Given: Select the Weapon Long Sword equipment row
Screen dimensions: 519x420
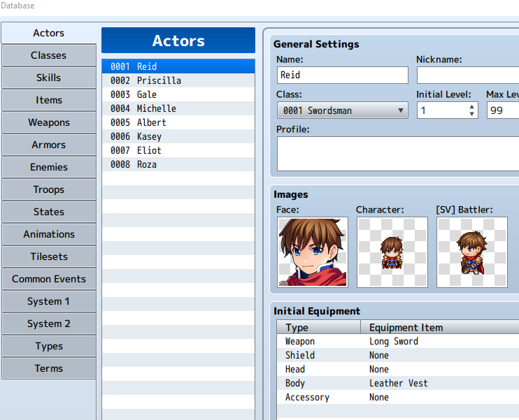Looking at the screenshot, I should [398, 341].
